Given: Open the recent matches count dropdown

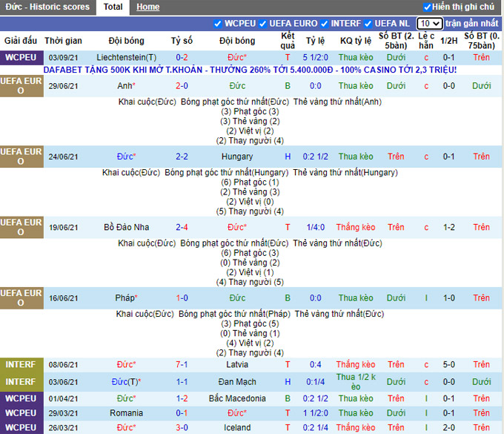Looking at the screenshot, I should 429,24.
